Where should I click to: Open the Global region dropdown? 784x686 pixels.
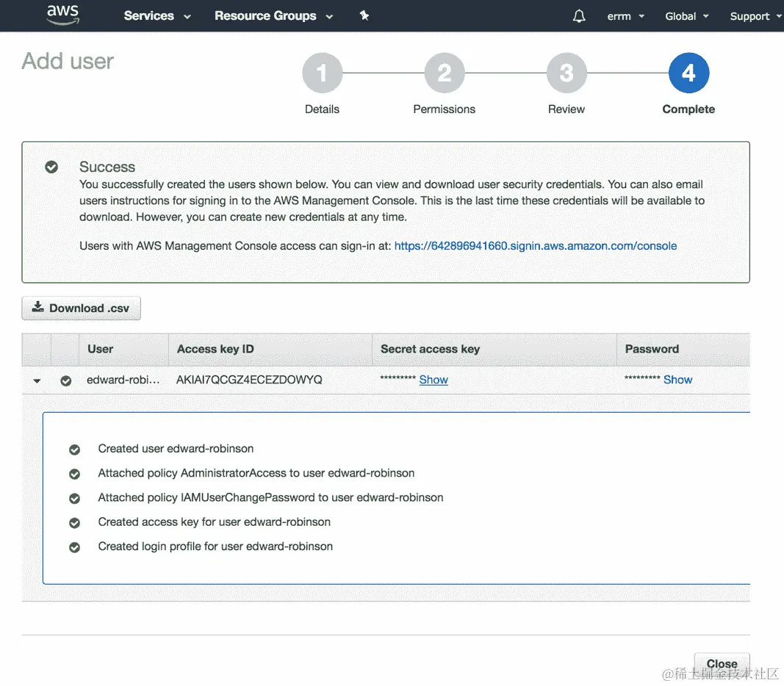tap(686, 16)
